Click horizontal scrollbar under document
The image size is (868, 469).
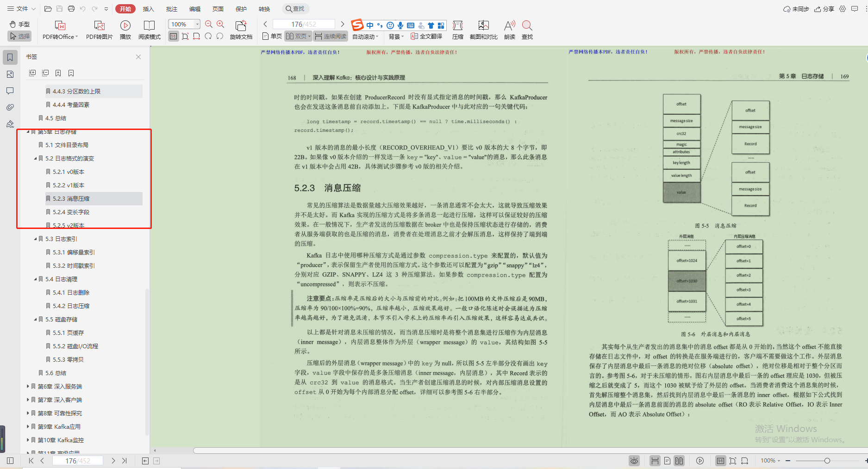click(x=530, y=450)
